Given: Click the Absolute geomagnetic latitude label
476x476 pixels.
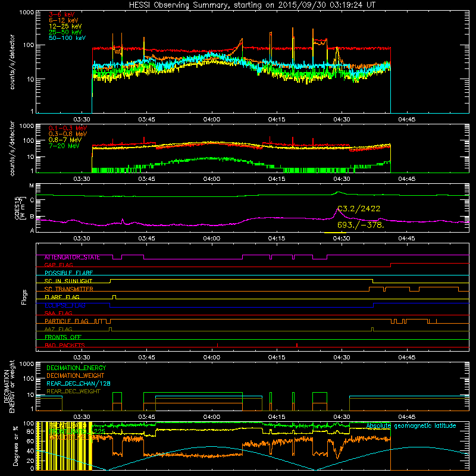Looking at the screenshot, I should pos(411,426).
